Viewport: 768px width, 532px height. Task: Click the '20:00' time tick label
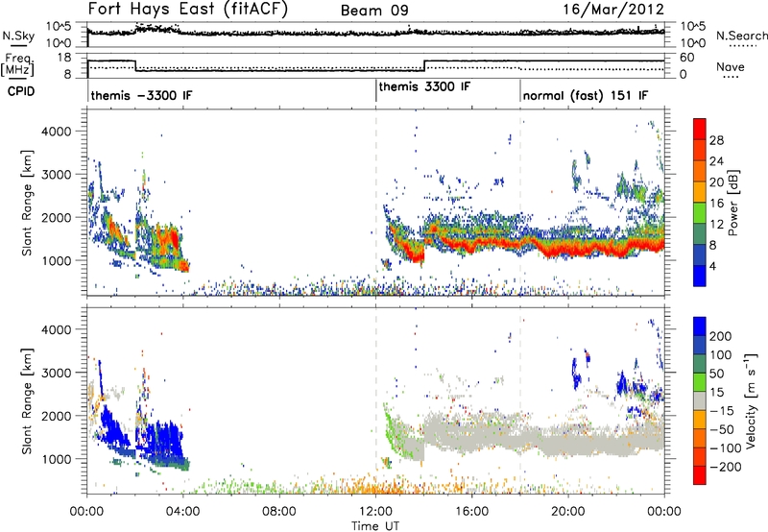(568, 512)
